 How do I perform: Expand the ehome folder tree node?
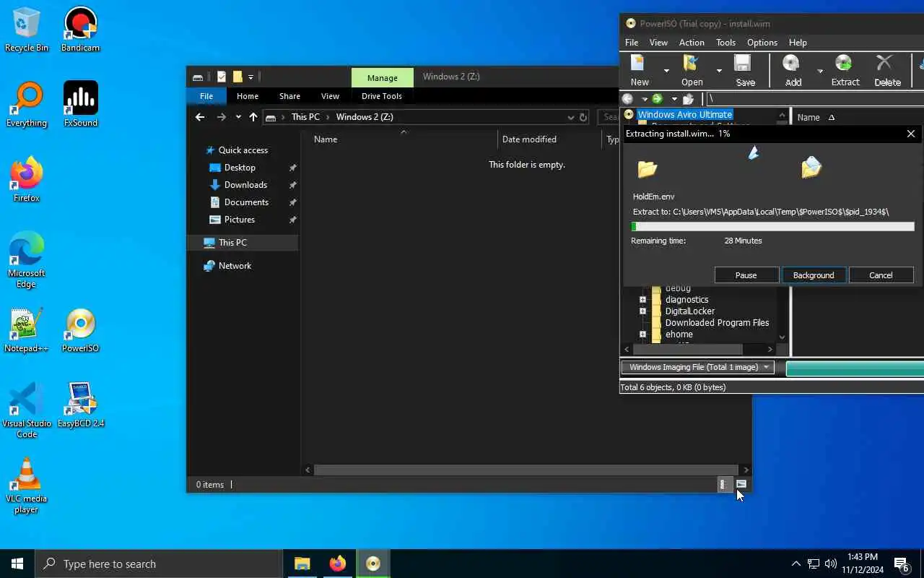pyautogui.click(x=642, y=335)
